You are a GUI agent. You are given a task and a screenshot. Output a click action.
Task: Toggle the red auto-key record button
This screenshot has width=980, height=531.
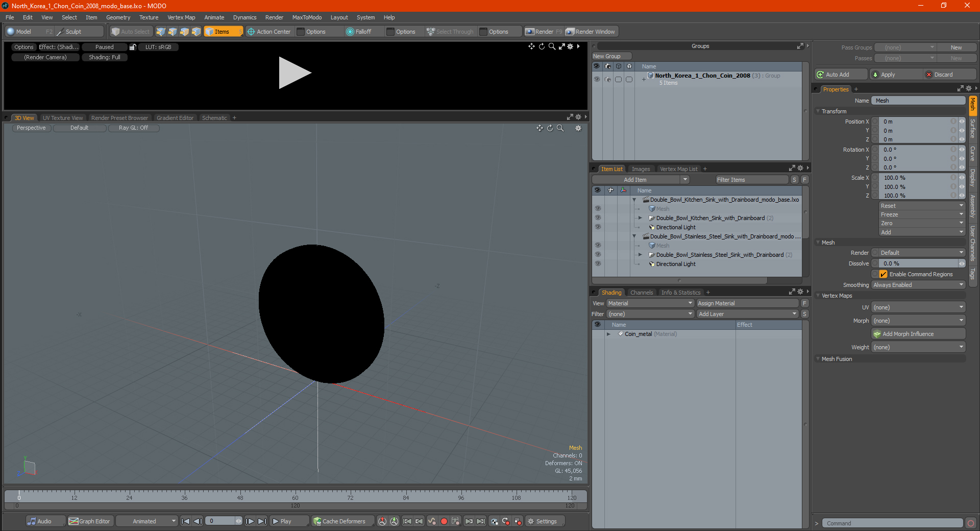tap(444, 521)
